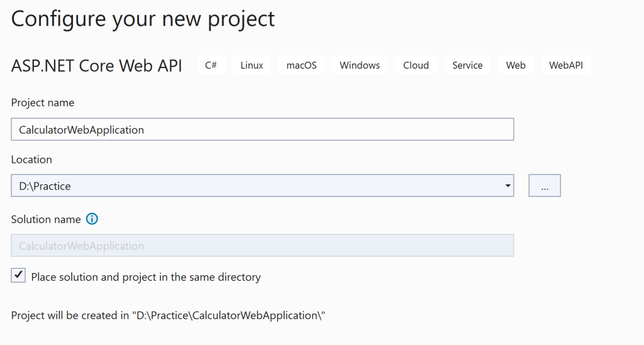Click the C# tag

click(x=211, y=65)
